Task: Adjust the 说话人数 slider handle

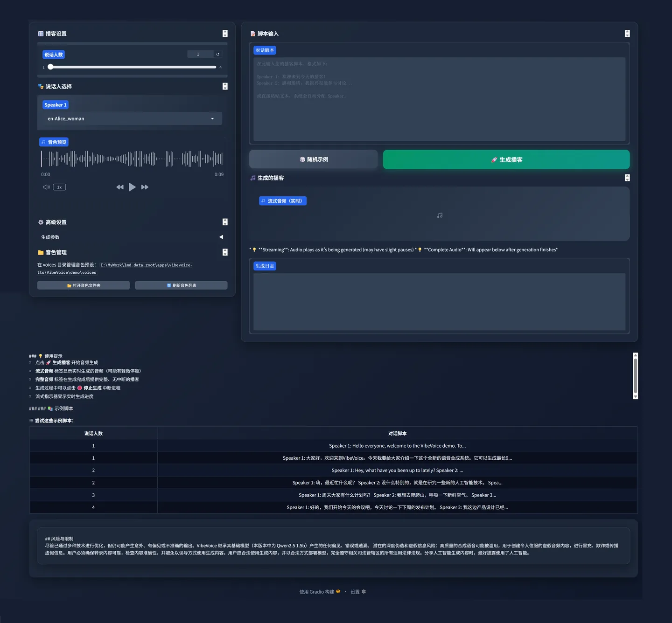Action: 50,67
